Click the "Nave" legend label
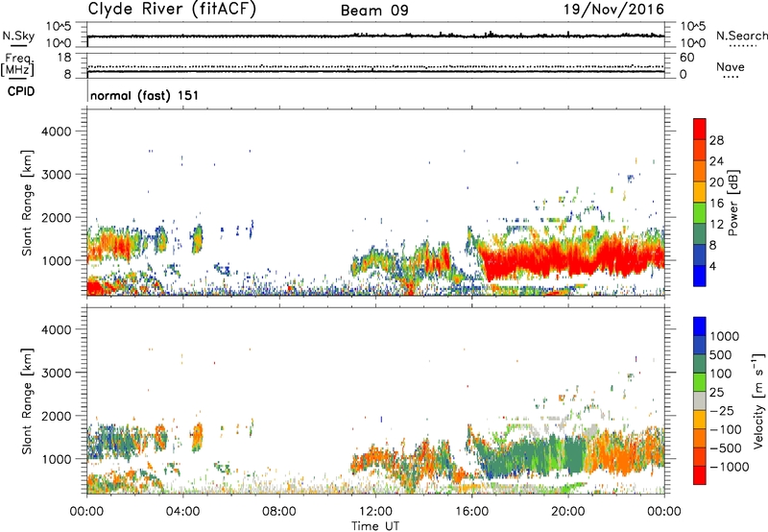 731,67
